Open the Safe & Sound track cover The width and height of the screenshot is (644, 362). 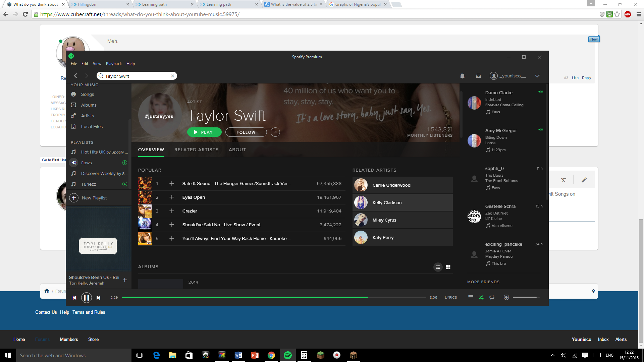click(x=145, y=184)
